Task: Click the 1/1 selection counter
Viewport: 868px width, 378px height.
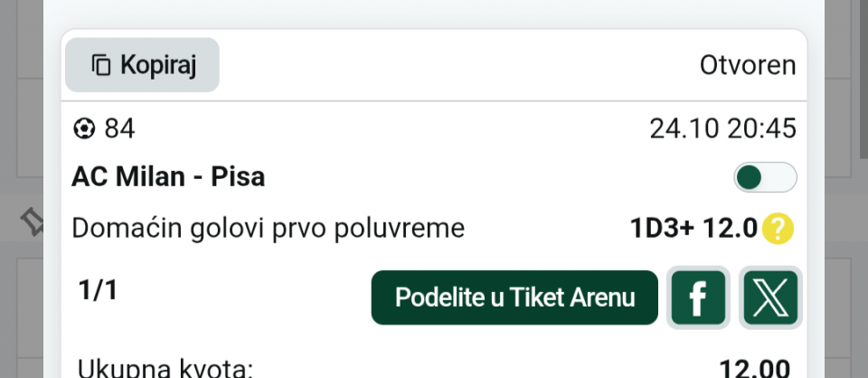Action: (x=98, y=290)
